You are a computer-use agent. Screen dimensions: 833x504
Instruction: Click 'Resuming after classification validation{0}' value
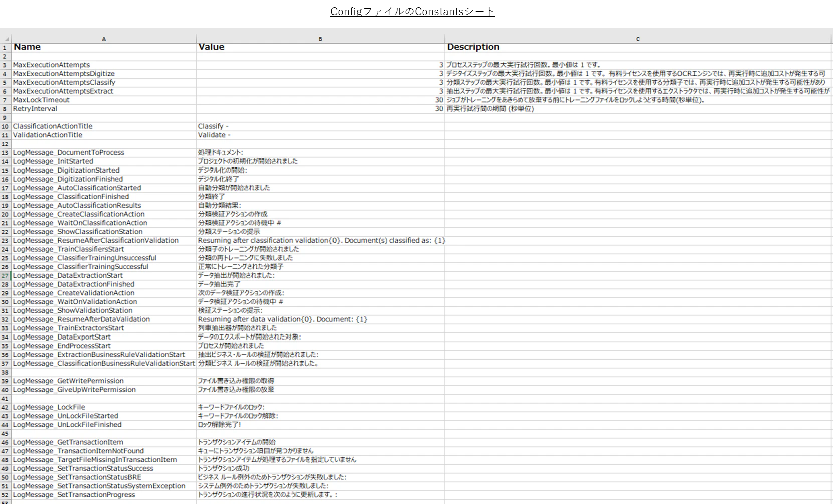coord(320,241)
